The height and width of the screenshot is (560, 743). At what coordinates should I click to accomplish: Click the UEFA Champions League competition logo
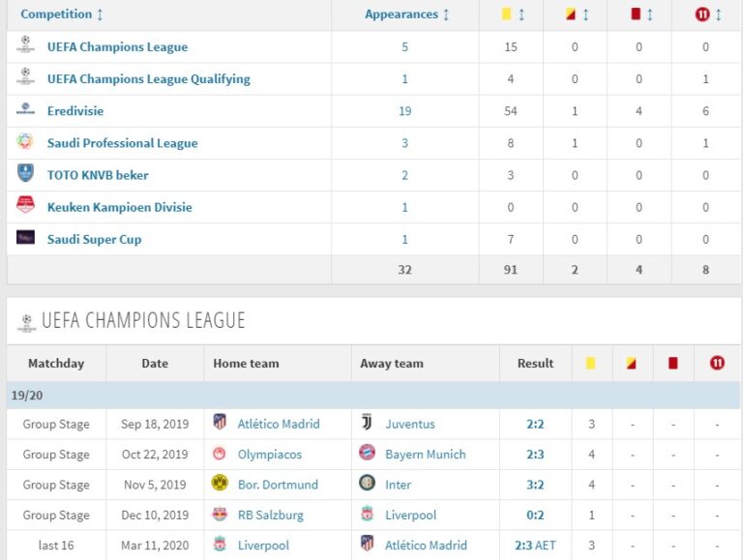[x=25, y=45]
